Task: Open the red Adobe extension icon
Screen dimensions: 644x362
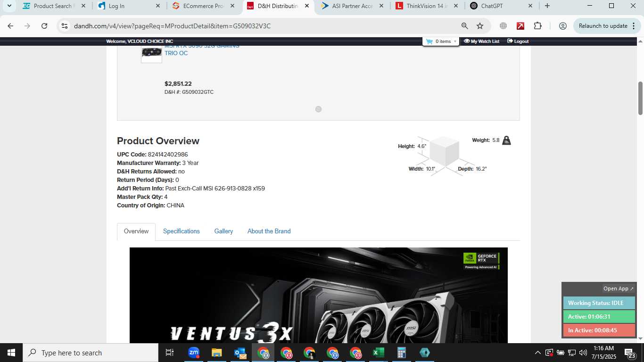Action: tap(520, 26)
